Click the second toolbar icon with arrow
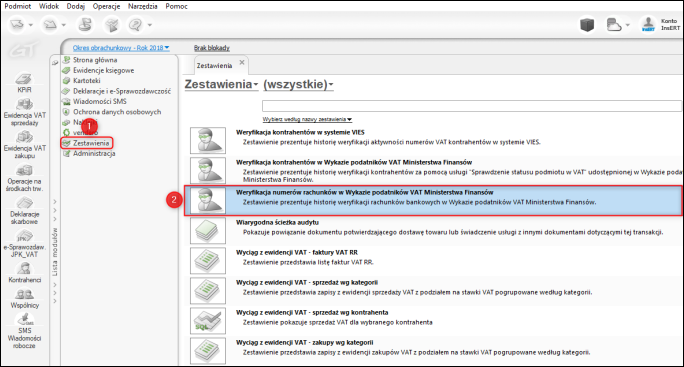The width and height of the screenshot is (684, 367). 50,25
